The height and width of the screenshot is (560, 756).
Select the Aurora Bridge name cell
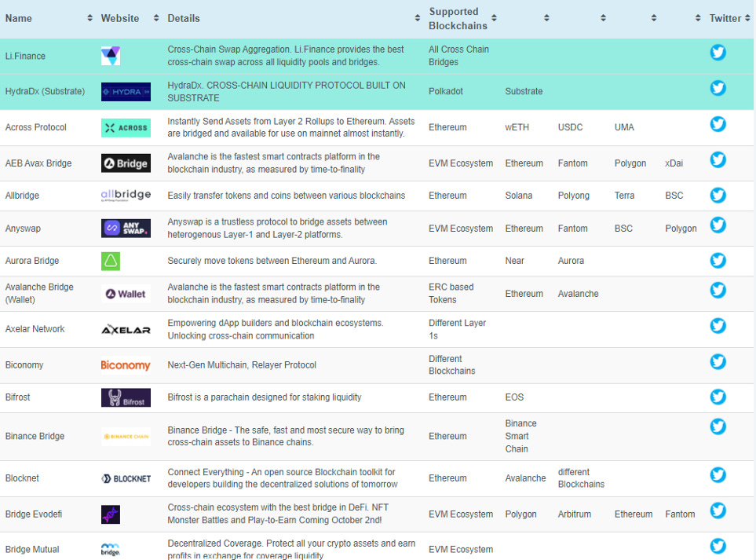32,261
